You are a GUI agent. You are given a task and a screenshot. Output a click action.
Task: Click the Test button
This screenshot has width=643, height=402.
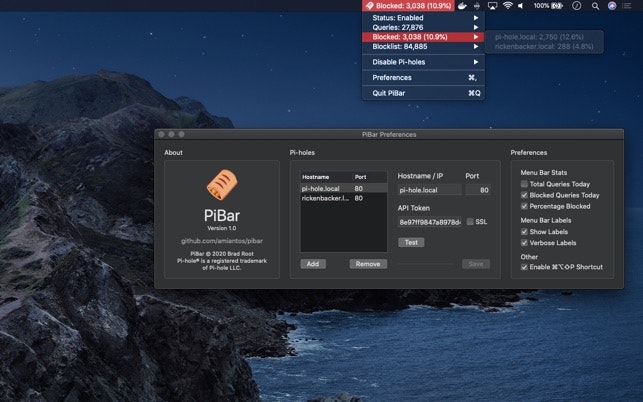coord(411,242)
